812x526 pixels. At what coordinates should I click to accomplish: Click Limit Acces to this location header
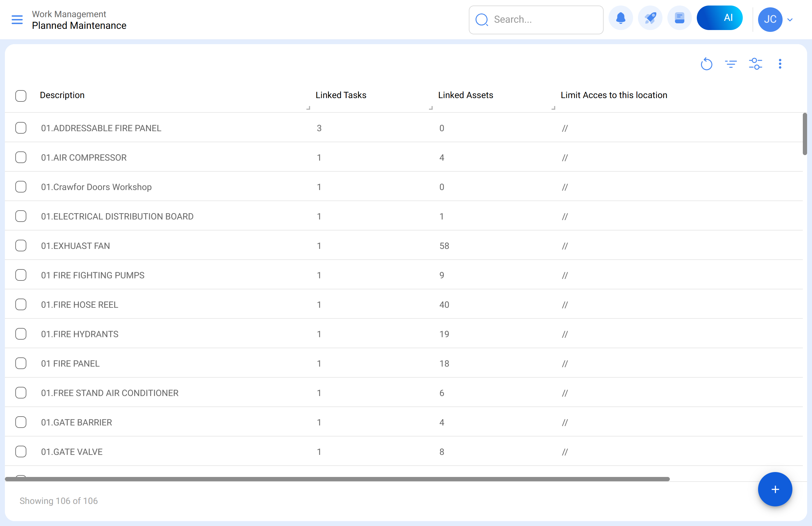click(x=614, y=95)
